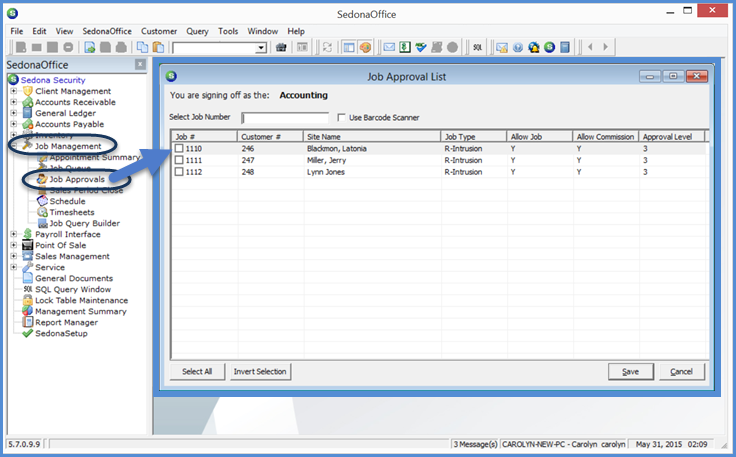Click the blue calculator toolbar icon

click(565, 47)
